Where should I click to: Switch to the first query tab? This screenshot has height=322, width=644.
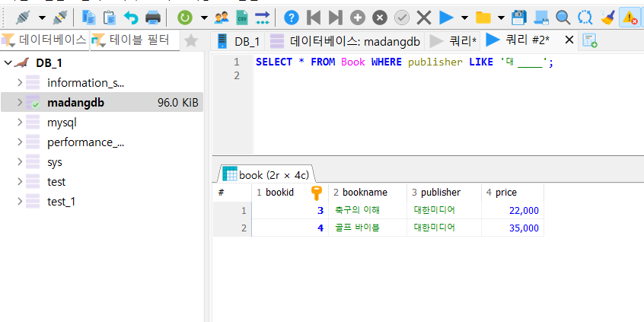453,41
